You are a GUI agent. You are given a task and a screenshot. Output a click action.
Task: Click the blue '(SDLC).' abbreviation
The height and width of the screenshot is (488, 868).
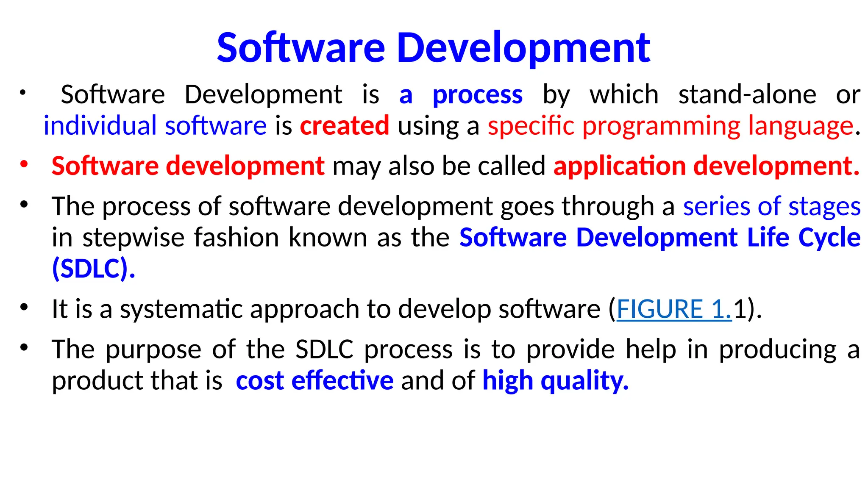tap(93, 269)
